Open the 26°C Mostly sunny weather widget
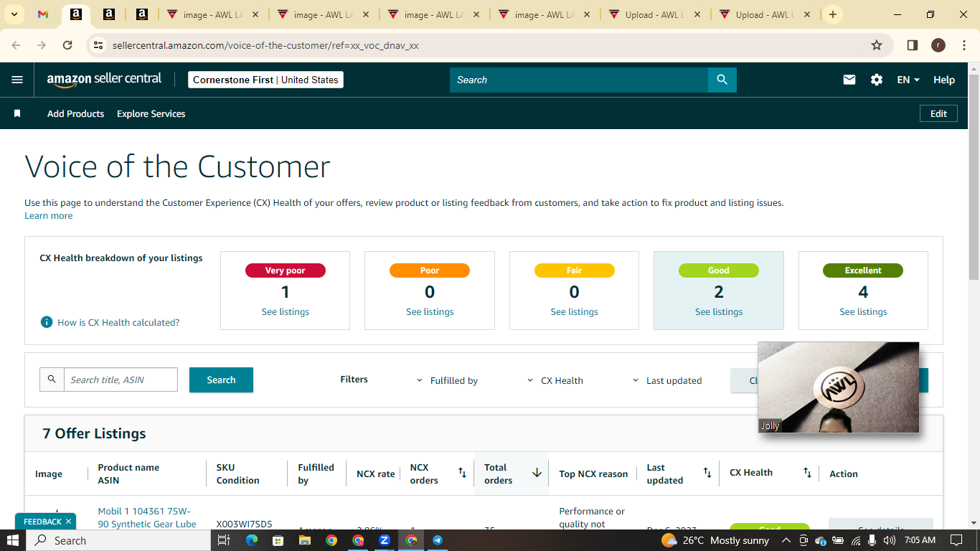The width and height of the screenshot is (980, 551). 715,540
